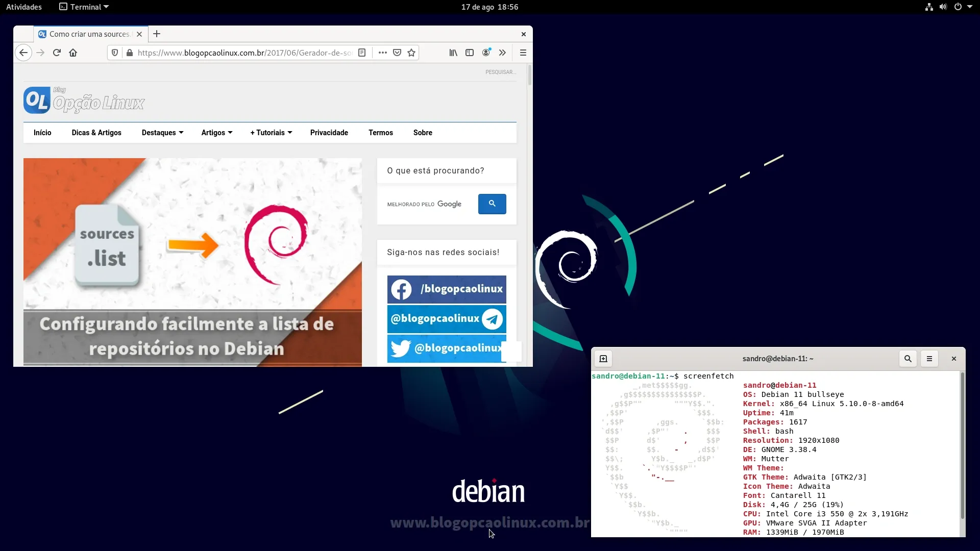Screen dimensions: 980x551
Task: Expand more tools chevron in Firefox
Action: pos(502,53)
